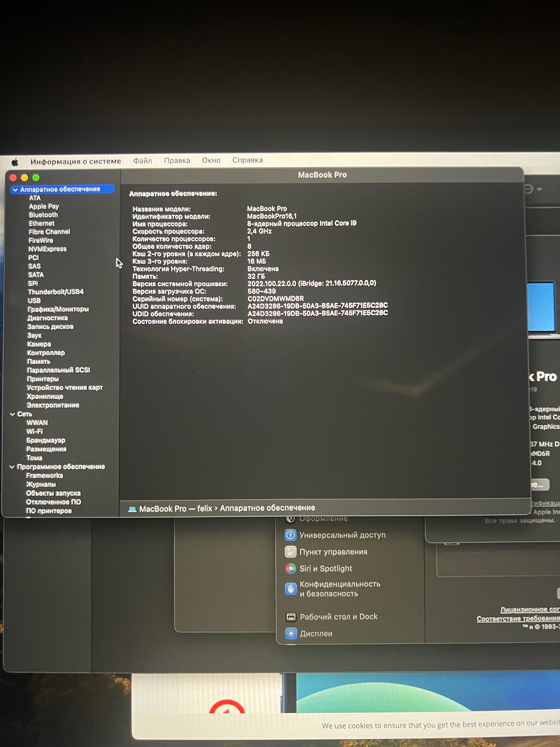Click Аппаратное обеспечение in the path bar
Image resolution: width=560 pixels, height=747 pixels.
pos(267,508)
